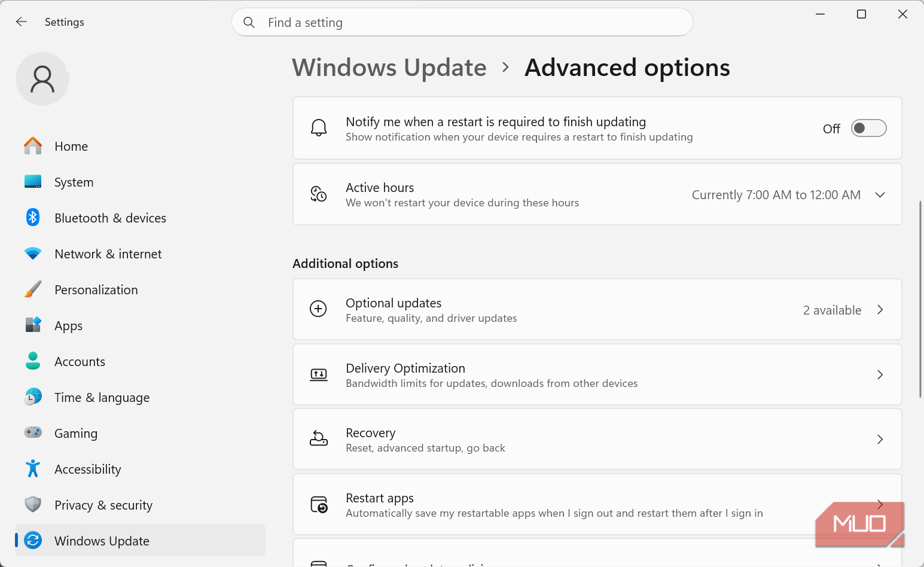Click the Recovery icon

[319, 438]
